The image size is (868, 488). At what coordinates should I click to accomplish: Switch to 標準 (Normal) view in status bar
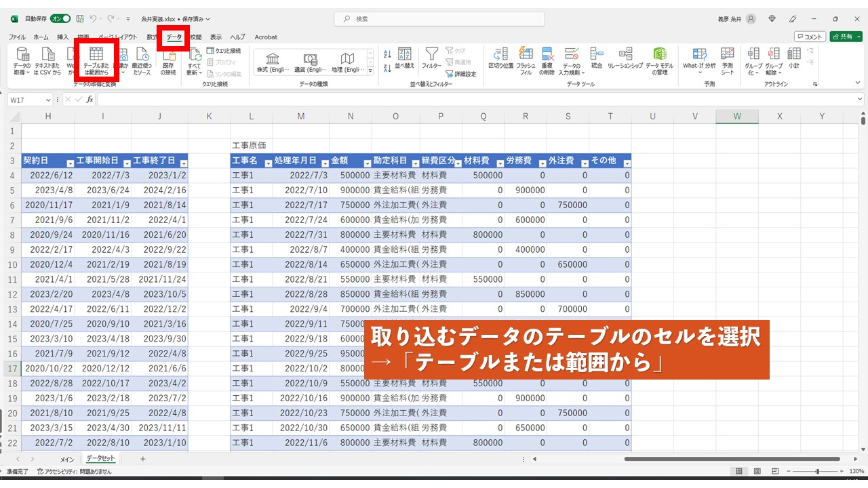pos(738,471)
